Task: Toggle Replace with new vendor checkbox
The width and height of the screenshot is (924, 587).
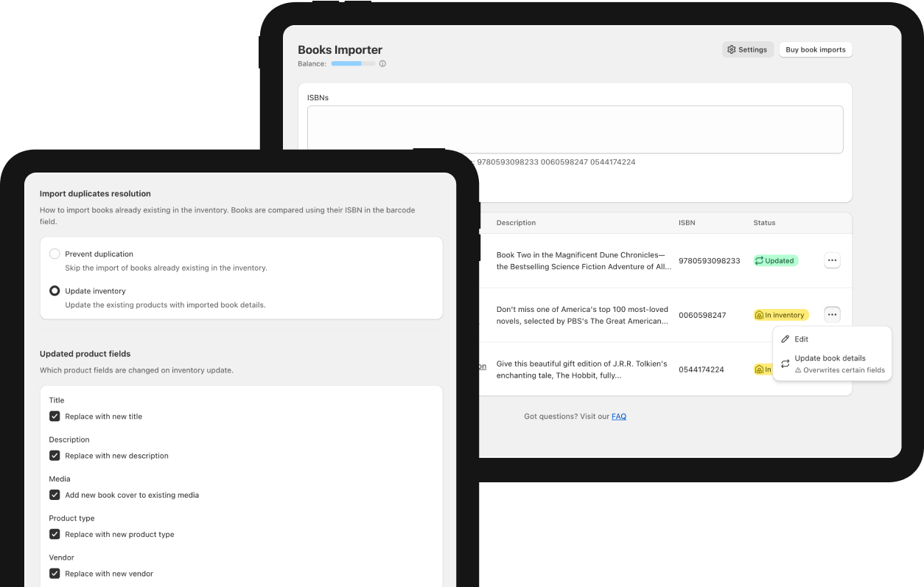Action: (x=55, y=573)
